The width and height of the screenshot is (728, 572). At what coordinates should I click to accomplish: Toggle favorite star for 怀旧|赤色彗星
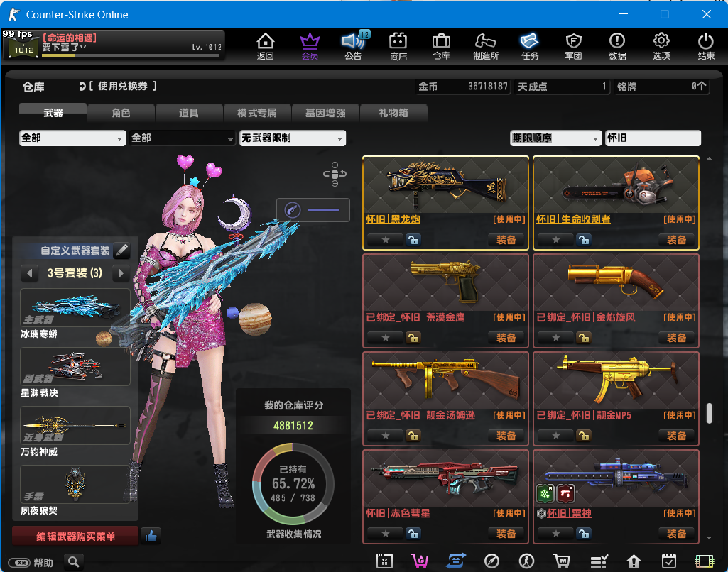(x=386, y=534)
